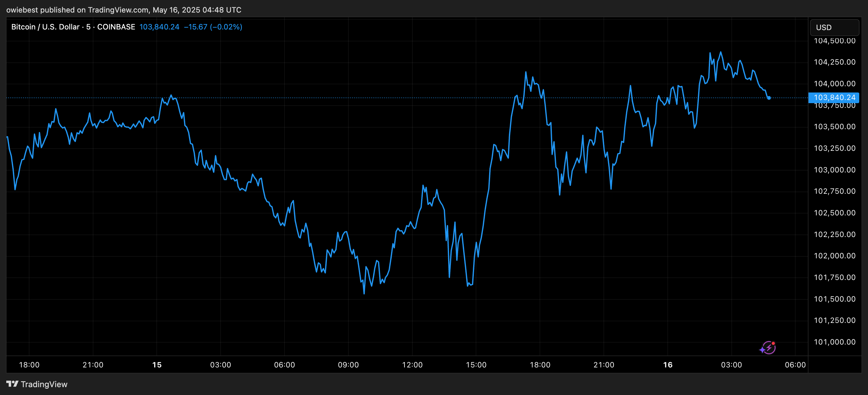Click the 18:00 label at axis left end
This screenshot has width=868, height=395.
click(29, 365)
